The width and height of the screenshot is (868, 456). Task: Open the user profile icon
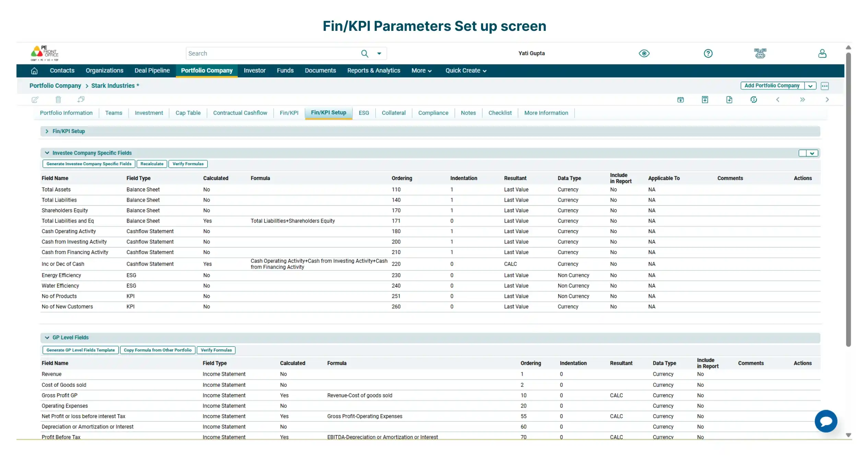click(822, 53)
